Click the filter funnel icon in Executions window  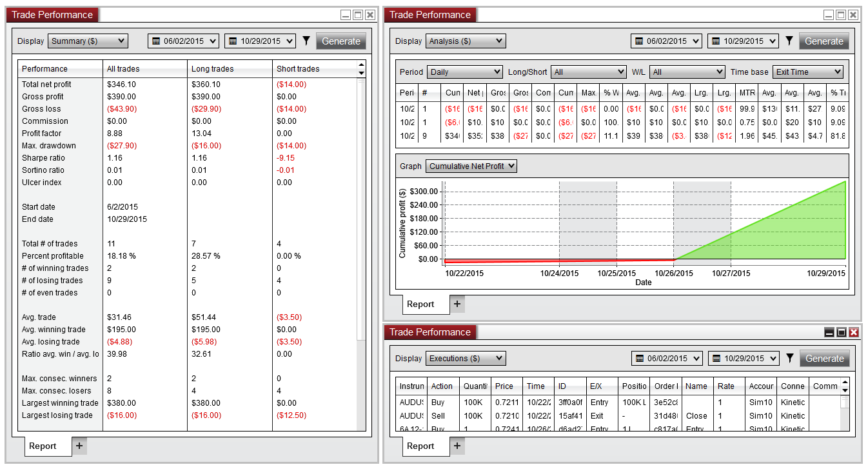(x=789, y=359)
